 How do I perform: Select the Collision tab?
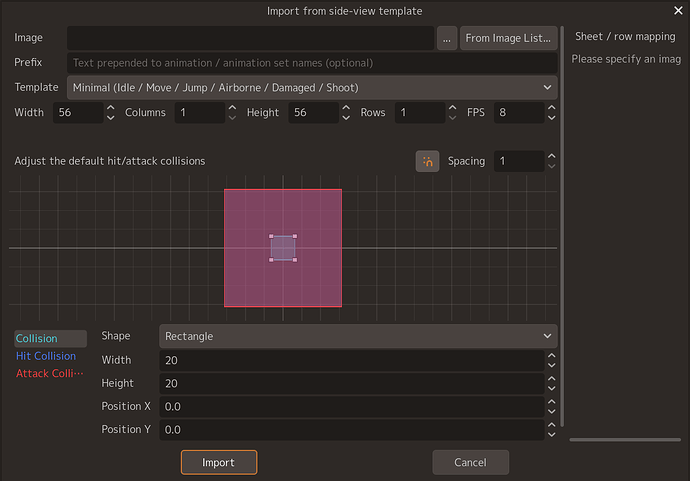pos(50,338)
